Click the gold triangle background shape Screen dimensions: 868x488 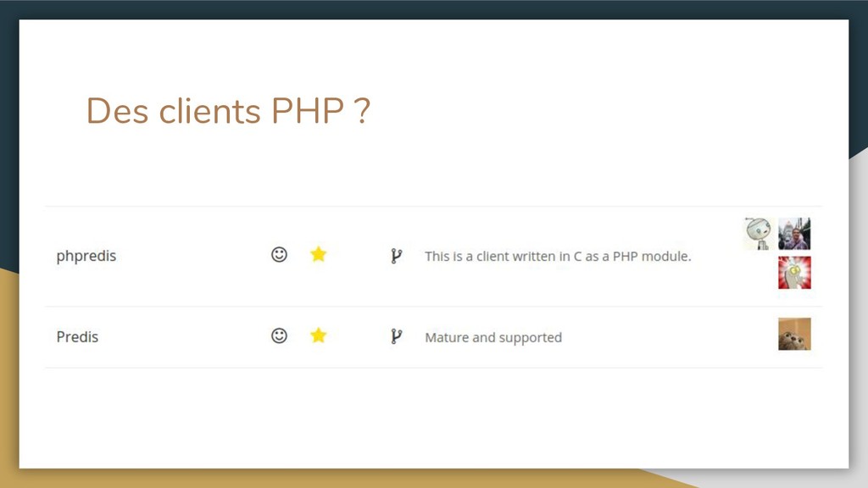pos(8,381)
